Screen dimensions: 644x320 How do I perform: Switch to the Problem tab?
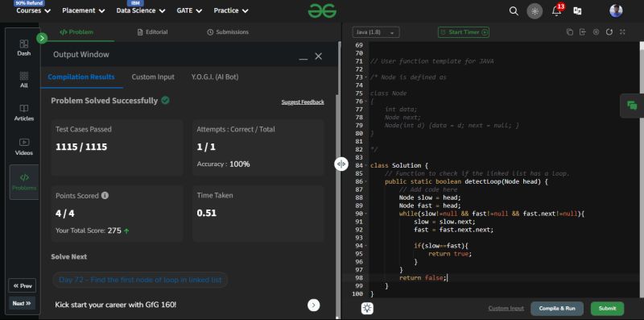point(76,31)
